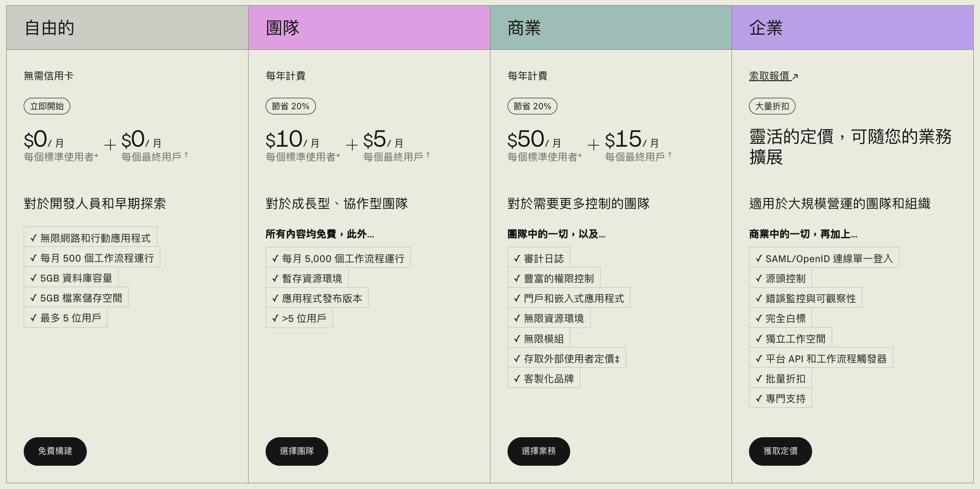This screenshot has height=489, width=980.
Task: Click the SAML/OpenID 連線單一登入 feature tag
Action: tap(824, 258)
